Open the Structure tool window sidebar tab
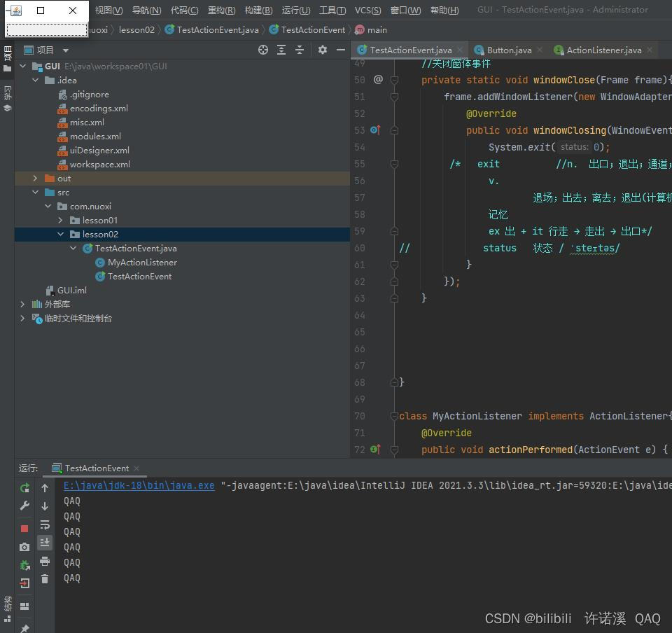Viewport: 672px width, 633px height. (x=7, y=608)
